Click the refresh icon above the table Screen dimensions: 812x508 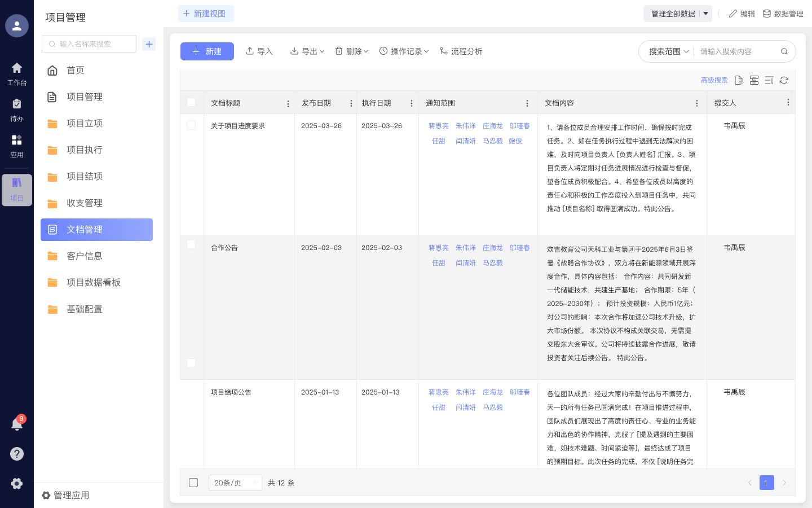[784, 80]
